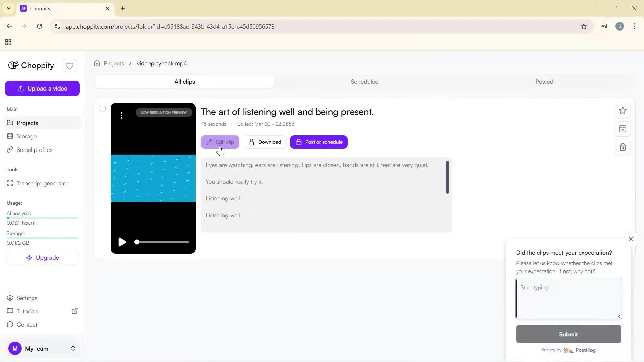The image size is (644, 362).
Task: Open Chrome three-dot menu
Action: click(635, 26)
